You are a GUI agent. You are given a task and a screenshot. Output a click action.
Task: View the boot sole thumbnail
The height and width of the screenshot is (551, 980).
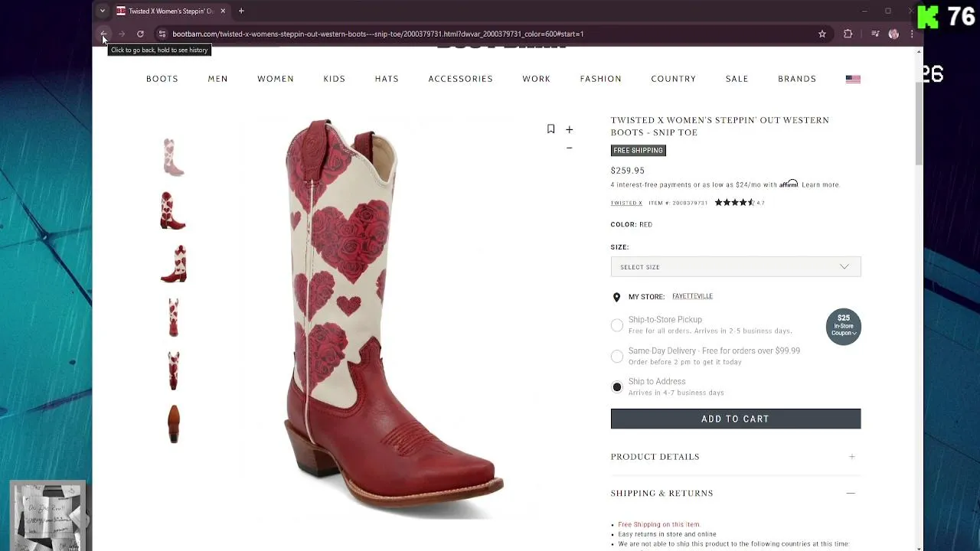(x=174, y=423)
